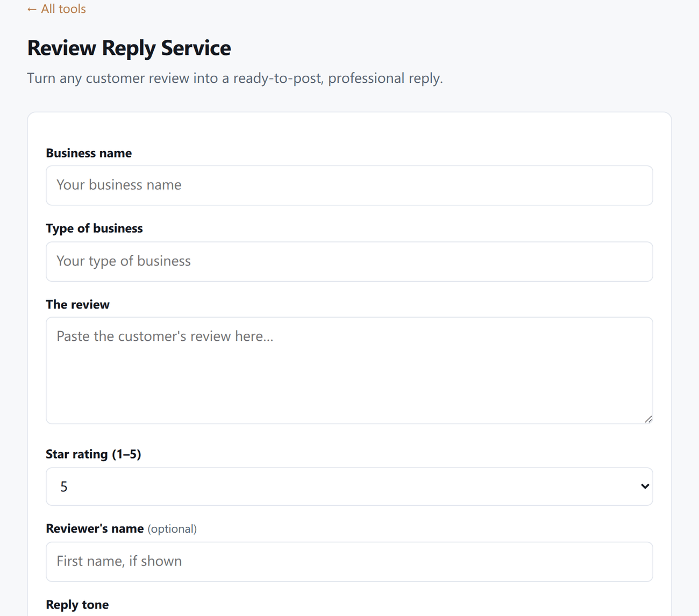This screenshot has height=616, width=699.
Task: Click the Star rating (1–5) label
Action: [94, 454]
